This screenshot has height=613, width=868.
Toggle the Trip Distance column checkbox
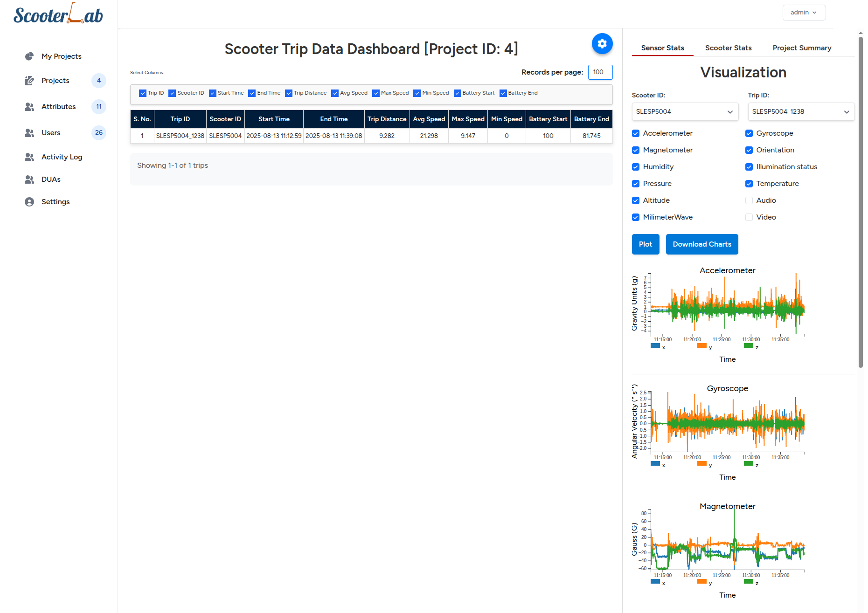[289, 93]
